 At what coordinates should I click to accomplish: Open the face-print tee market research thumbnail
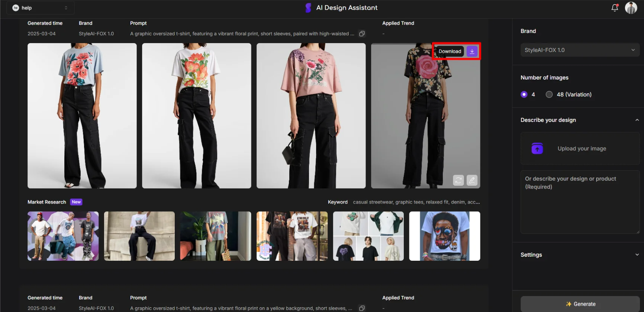click(x=444, y=236)
